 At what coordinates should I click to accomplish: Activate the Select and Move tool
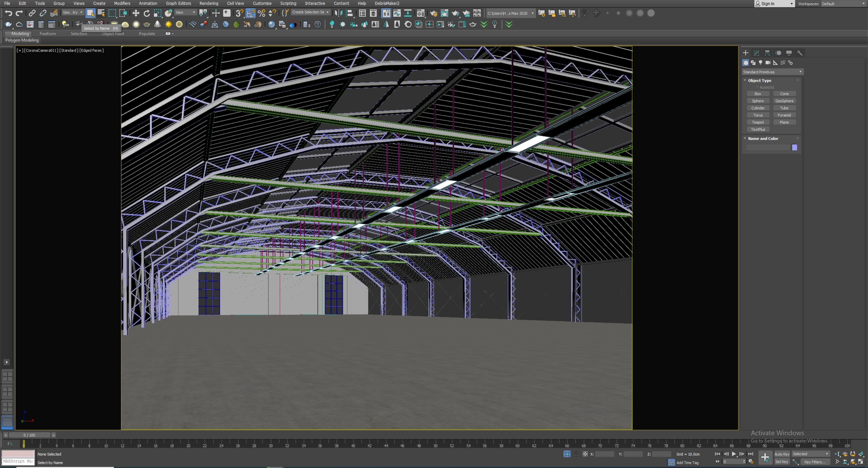click(x=136, y=13)
